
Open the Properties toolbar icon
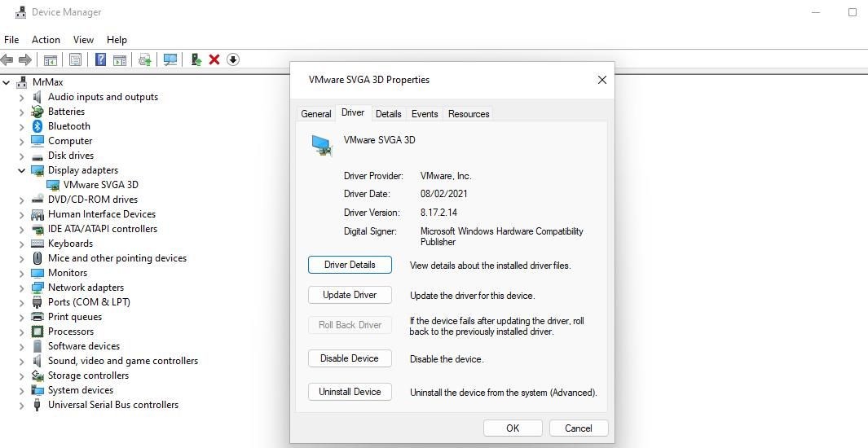point(75,59)
